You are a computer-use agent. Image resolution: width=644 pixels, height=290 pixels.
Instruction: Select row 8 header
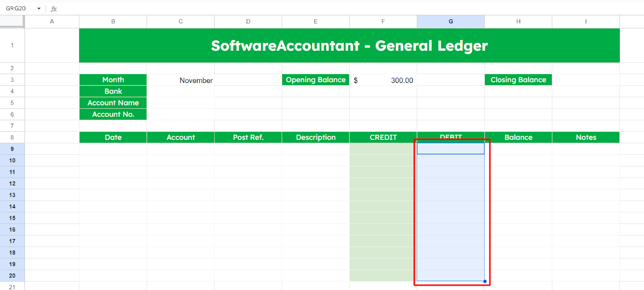coord(12,137)
